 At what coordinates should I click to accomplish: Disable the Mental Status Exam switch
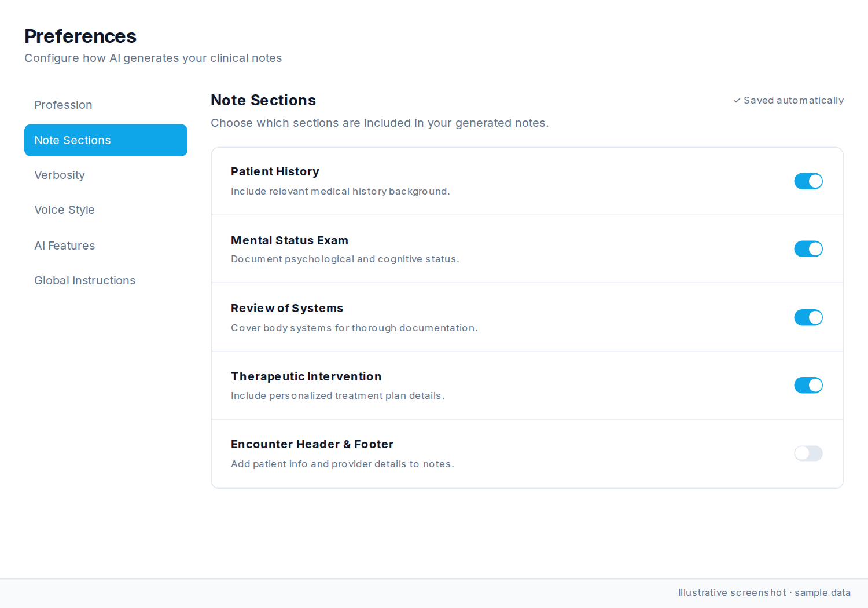(808, 249)
